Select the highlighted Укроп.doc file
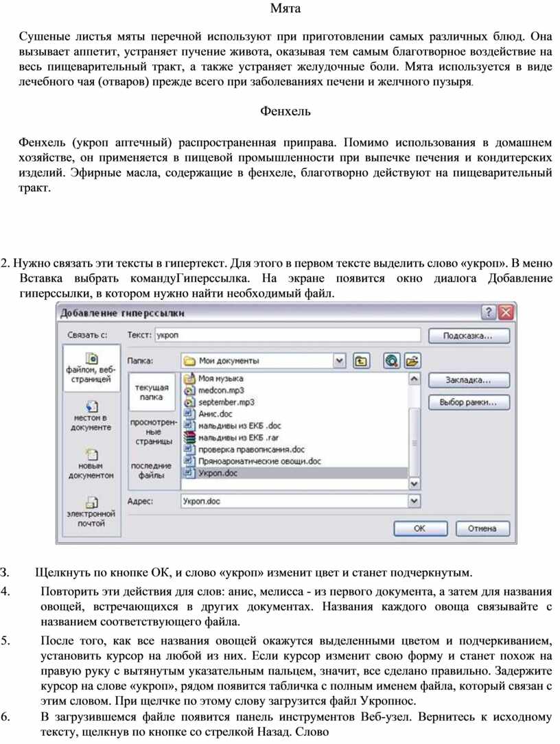The width and height of the screenshot is (560, 744). point(295,473)
